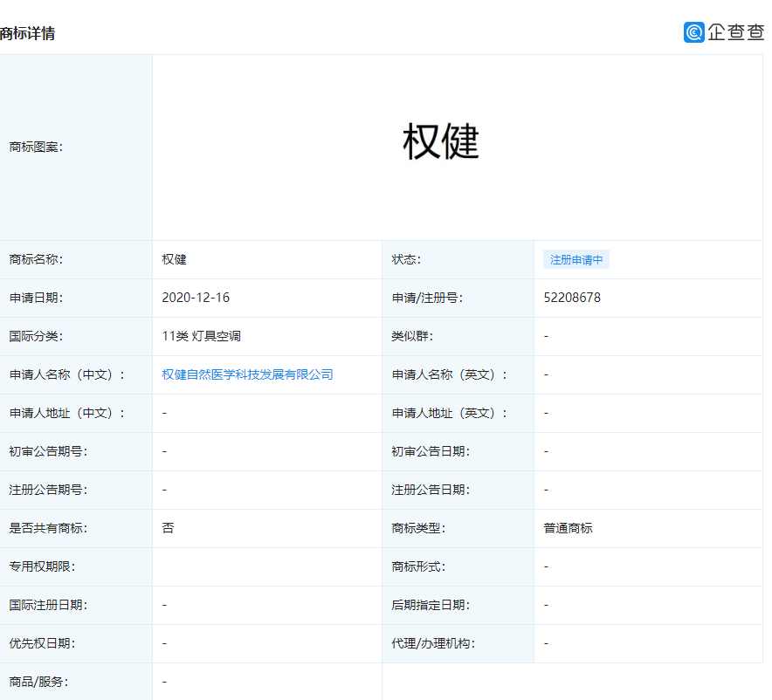Select the 普通商标 trademark type value
The image size is (772, 700).
[x=568, y=528]
